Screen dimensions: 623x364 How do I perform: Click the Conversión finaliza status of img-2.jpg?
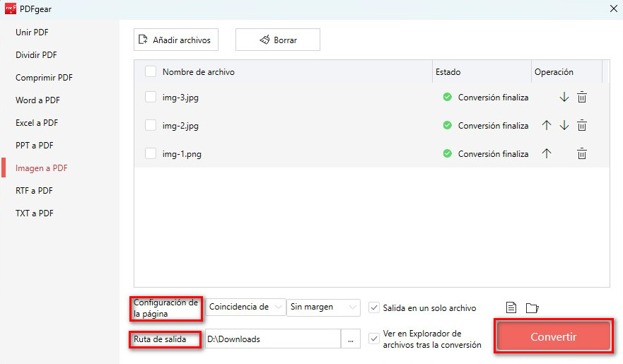tap(493, 125)
